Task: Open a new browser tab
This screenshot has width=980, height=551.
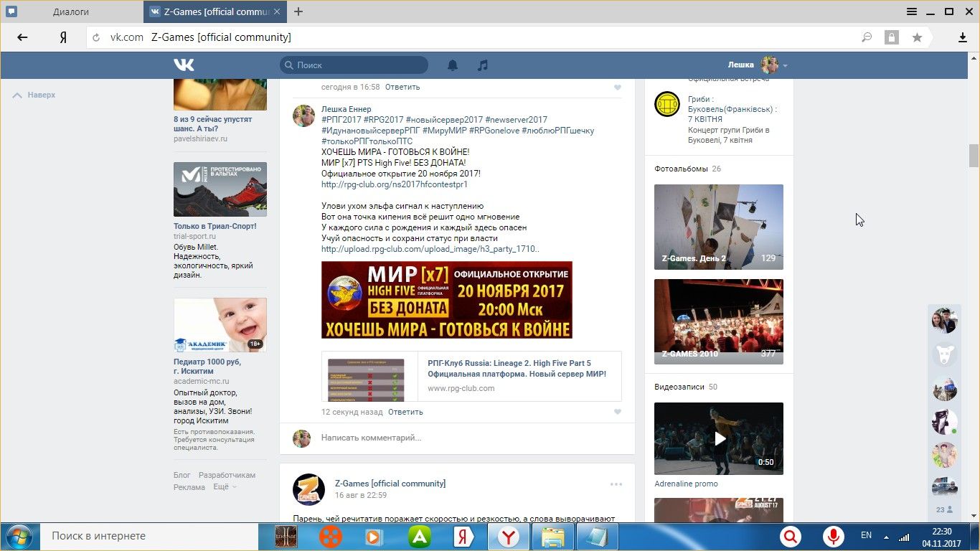Action: [x=298, y=11]
